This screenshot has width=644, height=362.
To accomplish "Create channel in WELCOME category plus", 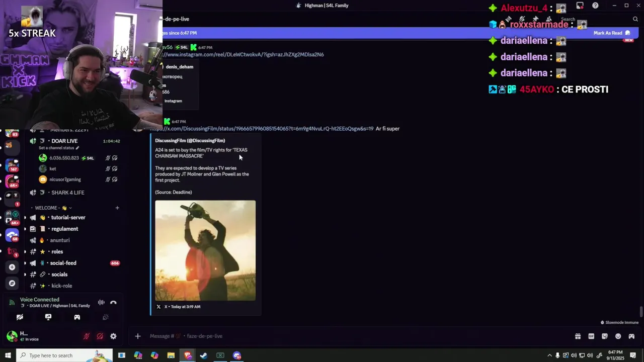I will tap(117, 208).
